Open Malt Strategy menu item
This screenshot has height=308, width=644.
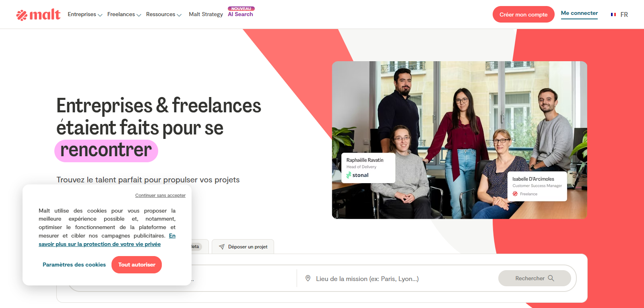point(206,14)
